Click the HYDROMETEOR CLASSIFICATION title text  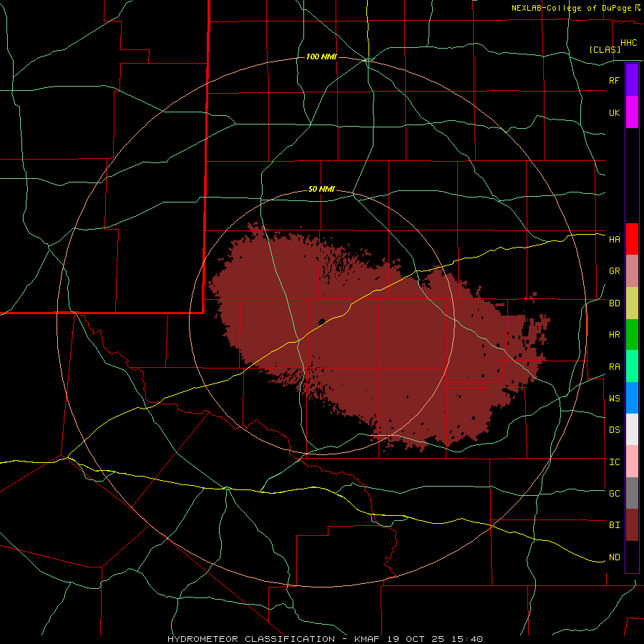point(251,639)
